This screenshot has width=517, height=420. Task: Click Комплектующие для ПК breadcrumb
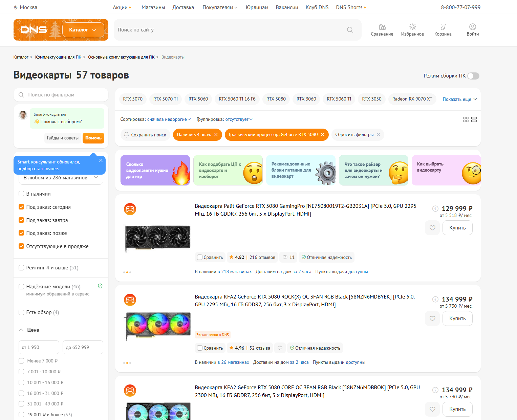[58, 57]
